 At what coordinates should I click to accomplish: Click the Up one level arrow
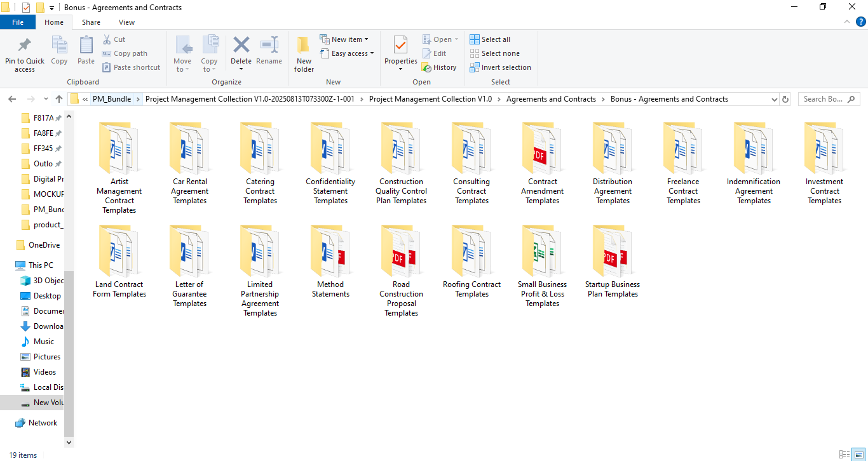click(59, 99)
